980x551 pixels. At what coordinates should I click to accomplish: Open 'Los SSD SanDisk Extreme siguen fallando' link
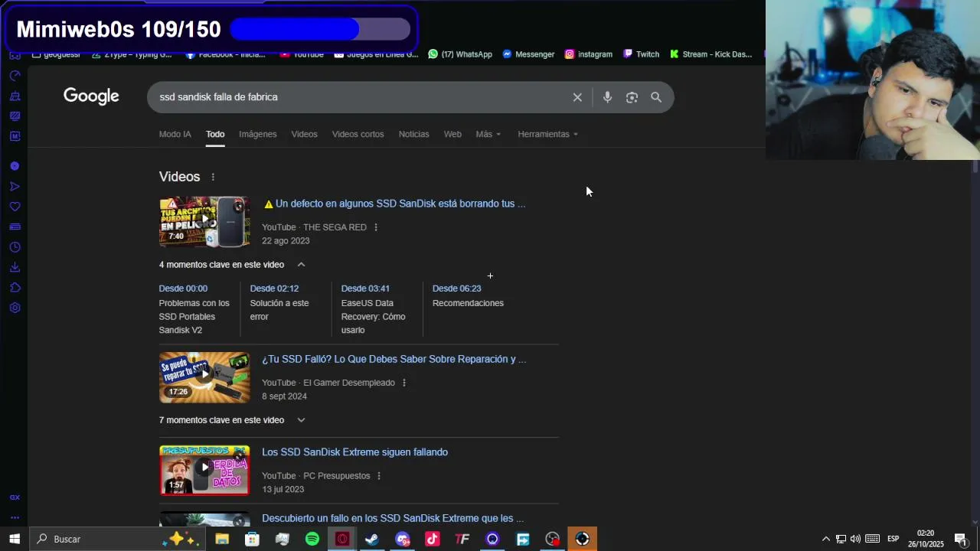tap(354, 452)
